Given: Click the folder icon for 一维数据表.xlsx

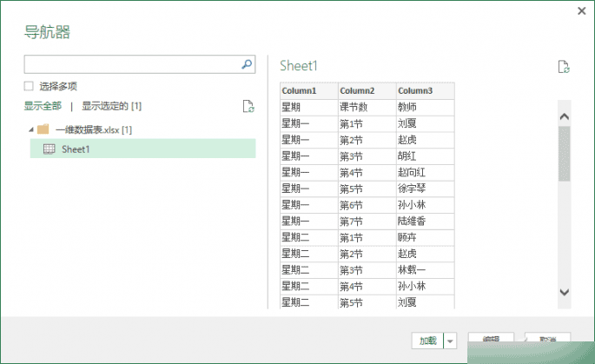Looking at the screenshot, I should click(x=43, y=129).
